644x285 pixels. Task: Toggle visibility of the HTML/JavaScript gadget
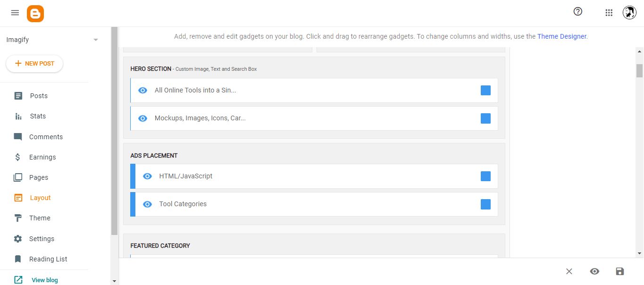[147, 176]
